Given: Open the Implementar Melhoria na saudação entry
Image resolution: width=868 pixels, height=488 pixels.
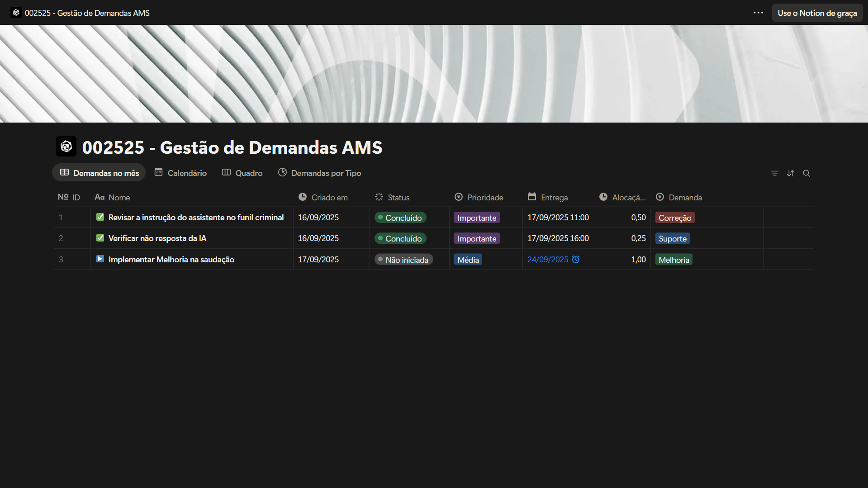Looking at the screenshot, I should [171, 260].
